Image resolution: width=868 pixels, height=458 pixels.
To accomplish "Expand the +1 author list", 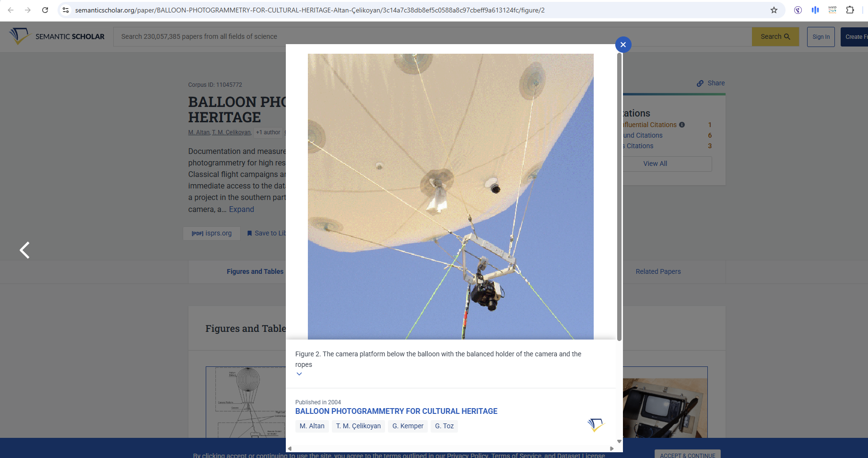I will point(268,132).
